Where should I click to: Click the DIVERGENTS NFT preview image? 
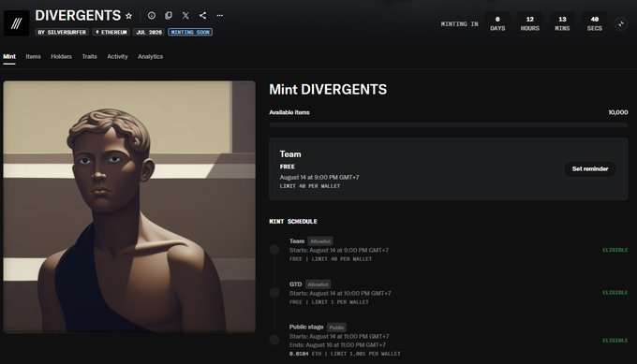click(129, 207)
